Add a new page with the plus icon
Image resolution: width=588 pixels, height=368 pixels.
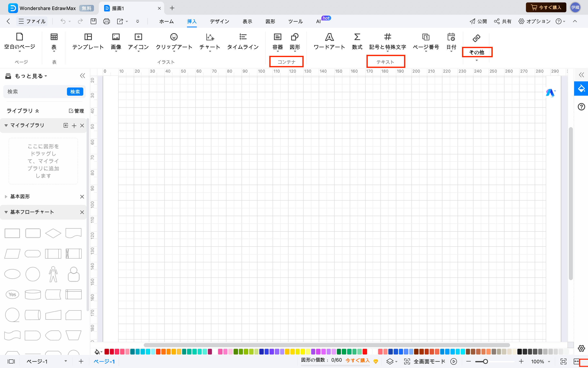[81, 361]
